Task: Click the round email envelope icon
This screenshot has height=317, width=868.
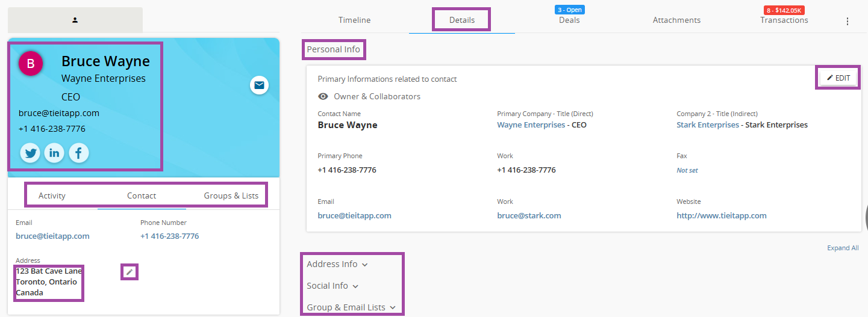Action: point(259,85)
